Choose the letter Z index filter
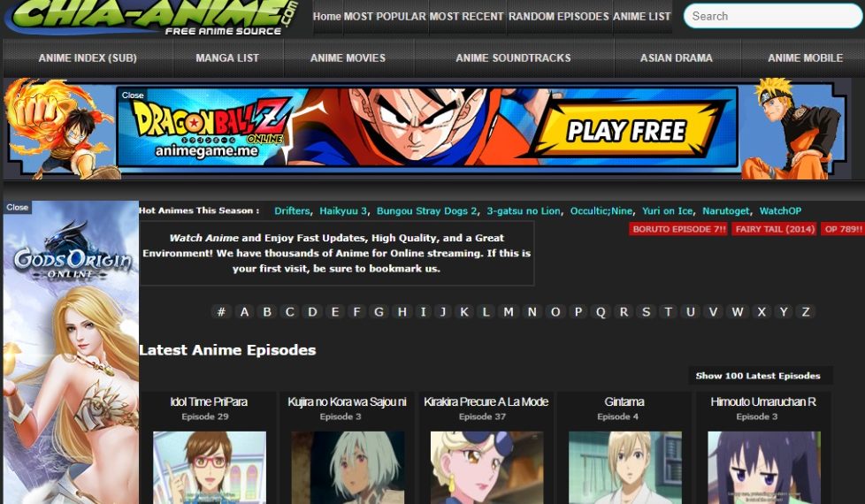Image resolution: width=865 pixels, height=504 pixels. pos(805,311)
